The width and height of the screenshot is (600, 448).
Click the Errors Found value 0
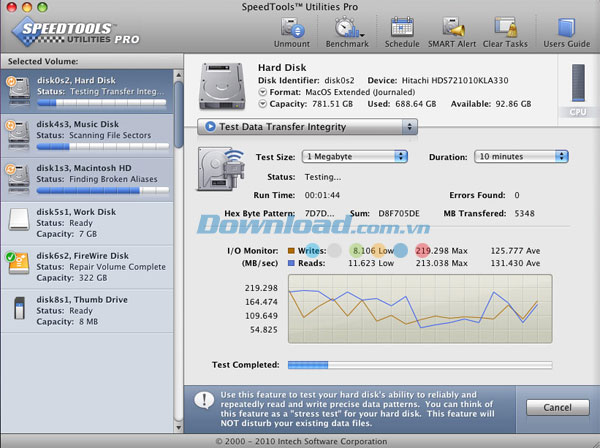[517, 195]
